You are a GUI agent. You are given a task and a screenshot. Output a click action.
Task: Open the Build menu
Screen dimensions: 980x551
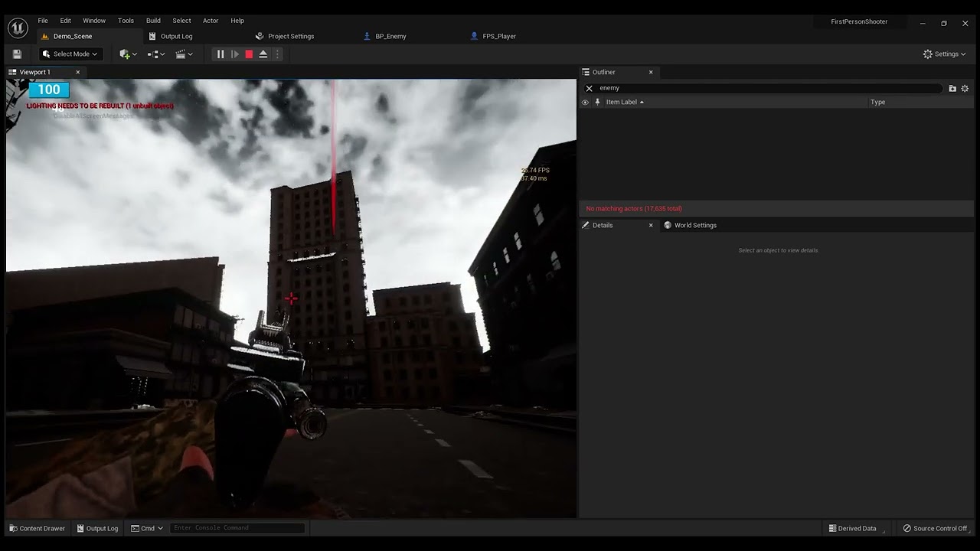pos(153,21)
